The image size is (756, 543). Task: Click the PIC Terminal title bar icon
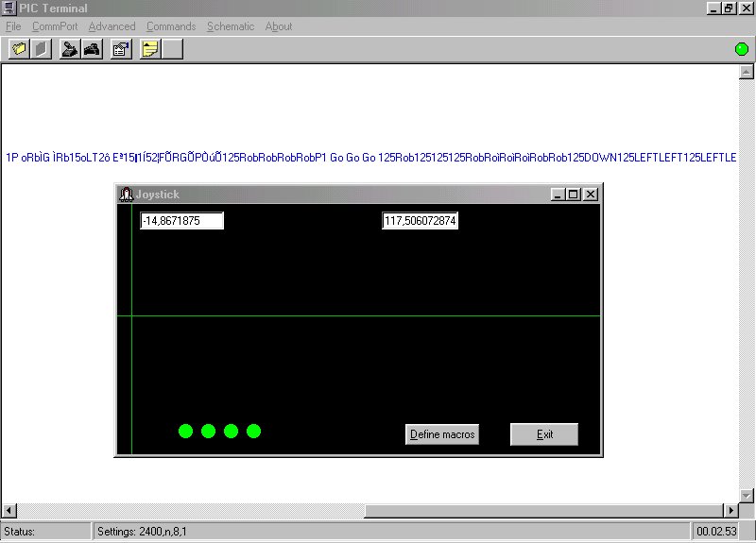[9, 8]
